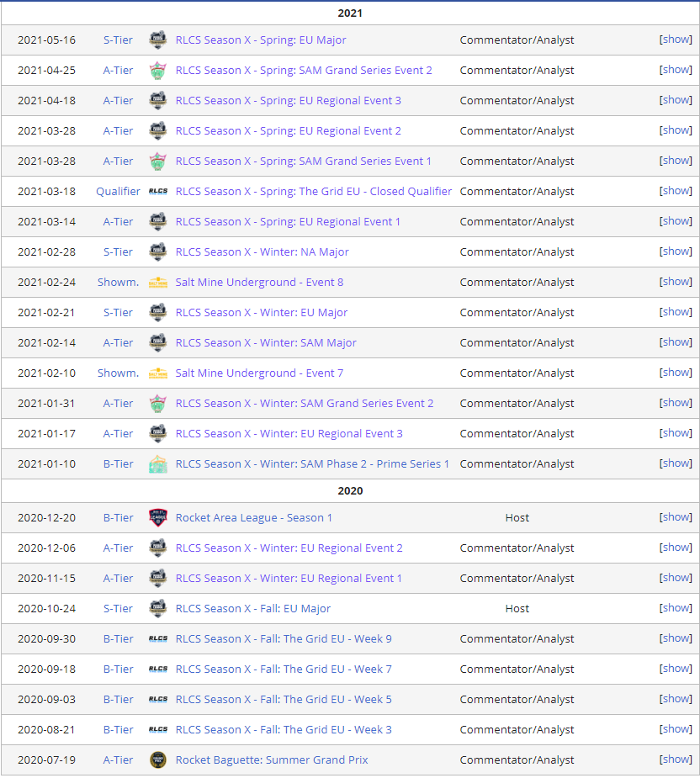Screen dimensions: 700x778
Task: Click the Spring: SAM Grand Series Event 1 logo
Action: click(158, 161)
